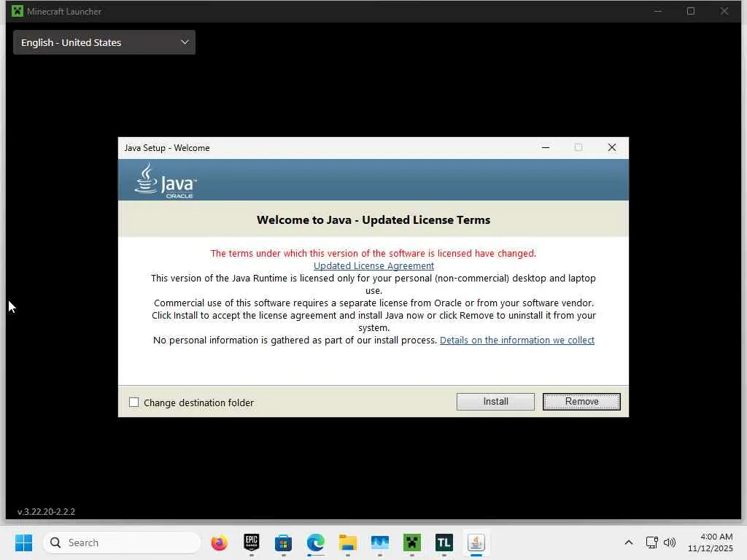Close the Minecraft Launcher window
Viewport: 747px width, 560px height.
click(724, 11)
